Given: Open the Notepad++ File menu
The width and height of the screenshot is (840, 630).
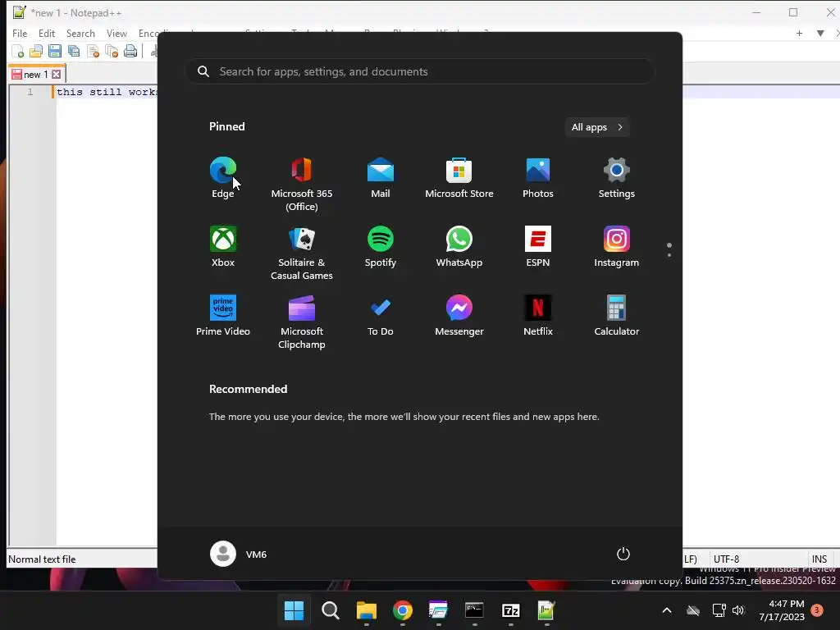Looking at the screenshot, I should (20, 33).
